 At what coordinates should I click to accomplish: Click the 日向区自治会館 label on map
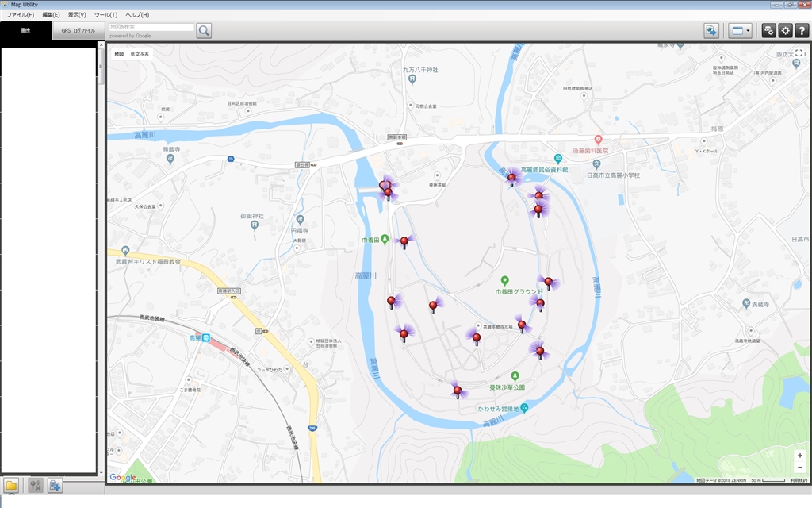[242, 104]
